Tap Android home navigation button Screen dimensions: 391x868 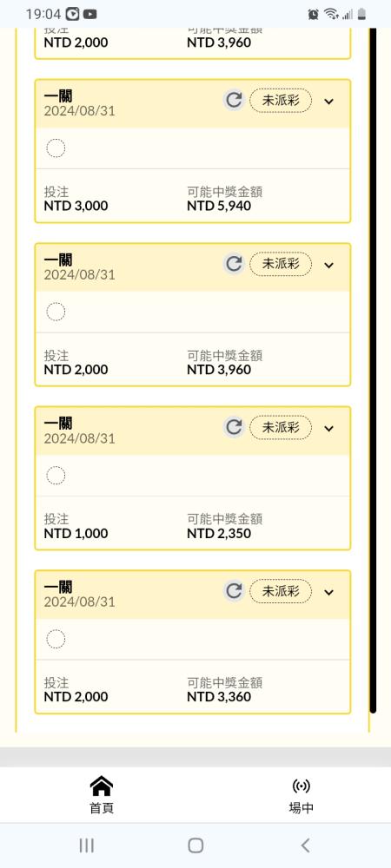195,845
